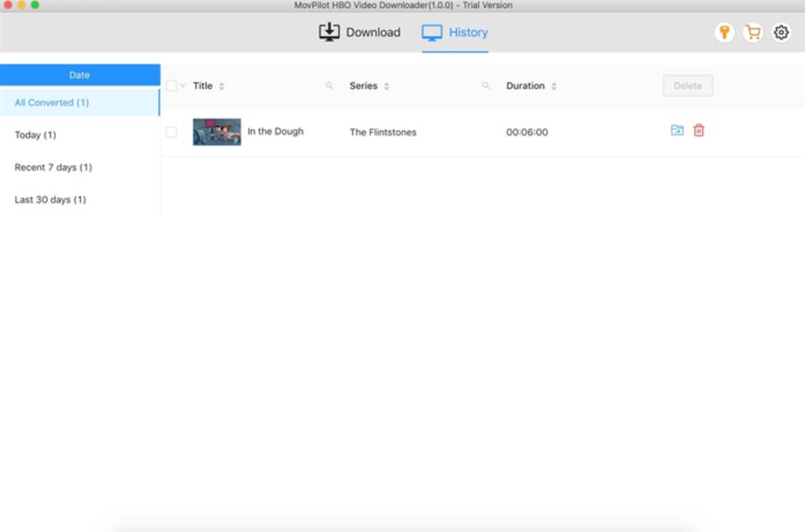Screen dimensions: 805x532
Task: Filter by Today (1)
Action: [x=35, y=135]
